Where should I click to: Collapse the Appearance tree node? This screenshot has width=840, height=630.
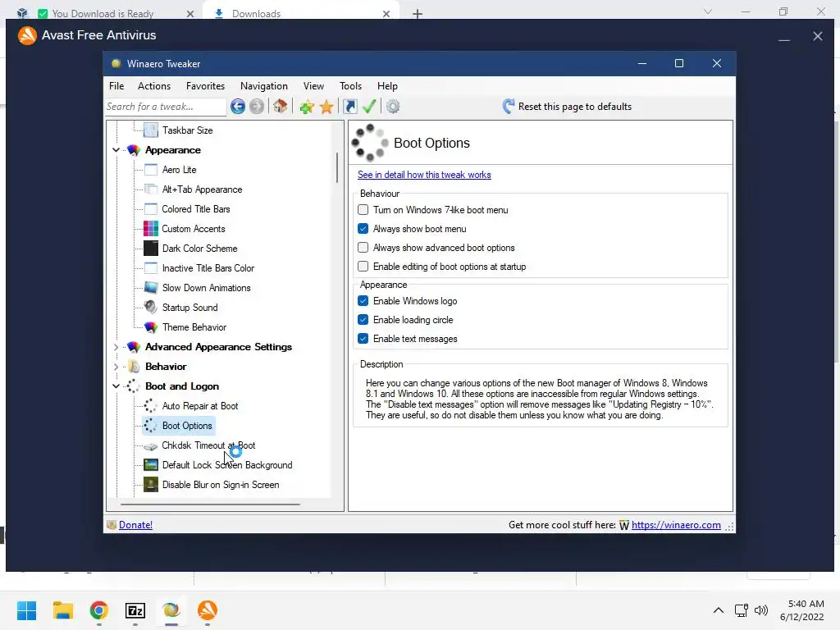pyautogui.click(x=116, y=150)
